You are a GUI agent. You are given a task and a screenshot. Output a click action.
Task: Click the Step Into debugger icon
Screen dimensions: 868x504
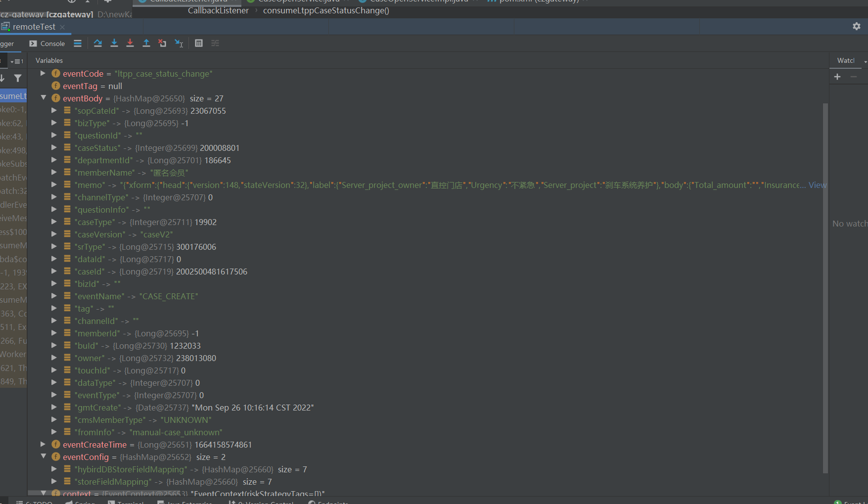click(x=114, y=44)
